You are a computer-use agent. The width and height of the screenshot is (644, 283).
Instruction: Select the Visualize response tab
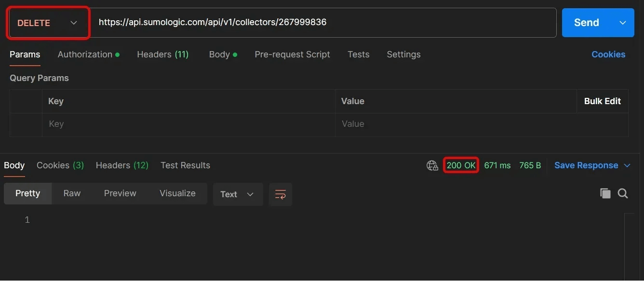point(177,193)
